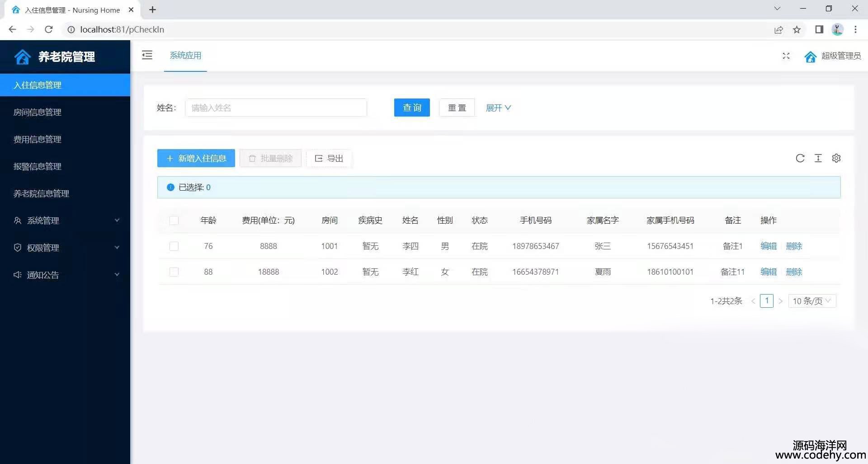Image resolution: width=868 pixels, height=464 pixels.
Task: Go to next page arrow in pagination
Action: (780, 301)
